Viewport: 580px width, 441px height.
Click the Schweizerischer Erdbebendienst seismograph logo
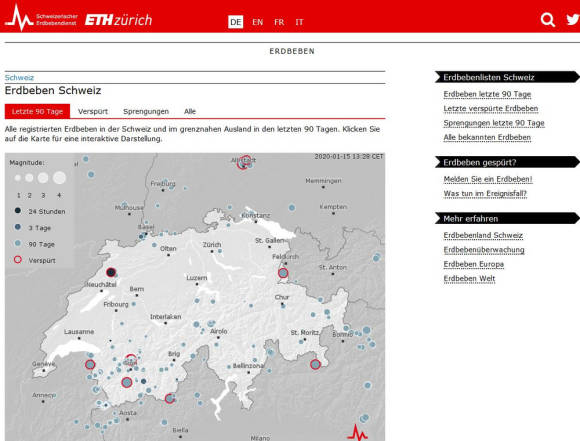[41, 18]
